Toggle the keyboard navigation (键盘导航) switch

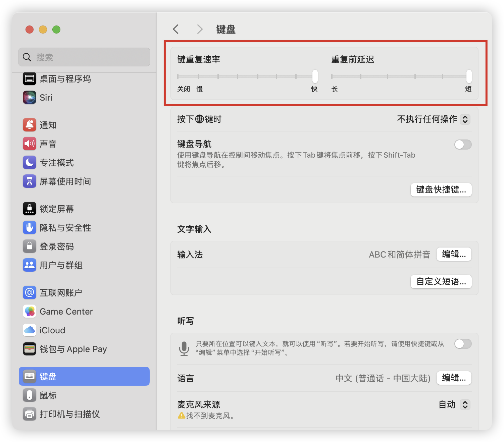(463, 145)
